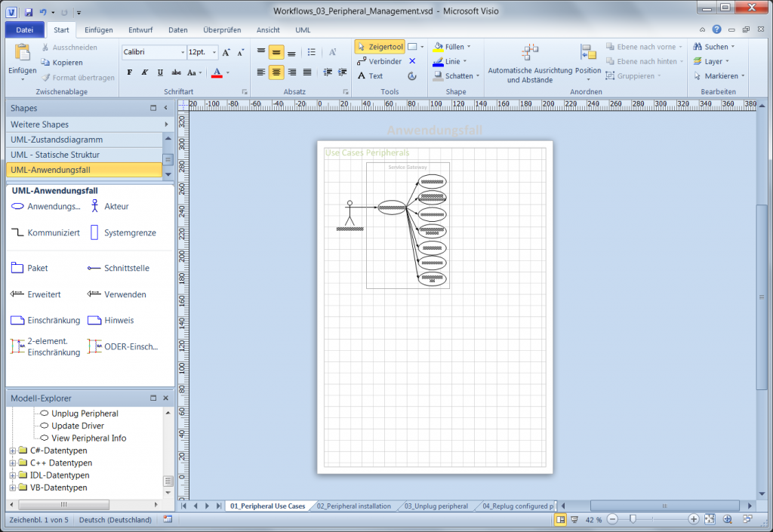Viewport: 773px width, 532px height.
Task: Toggle underline U formatting
Action: pos(160,72)
